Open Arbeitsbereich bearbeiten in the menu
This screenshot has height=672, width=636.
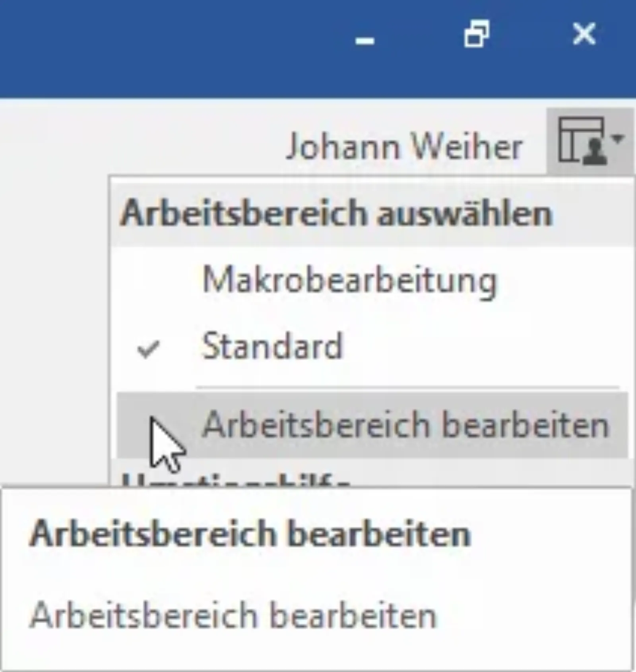coord(372,424)
